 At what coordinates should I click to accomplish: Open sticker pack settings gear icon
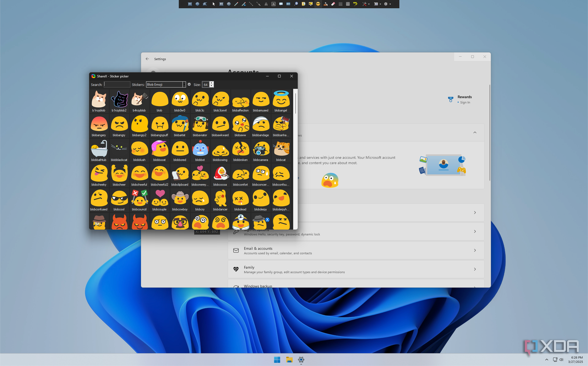point(189,84)
